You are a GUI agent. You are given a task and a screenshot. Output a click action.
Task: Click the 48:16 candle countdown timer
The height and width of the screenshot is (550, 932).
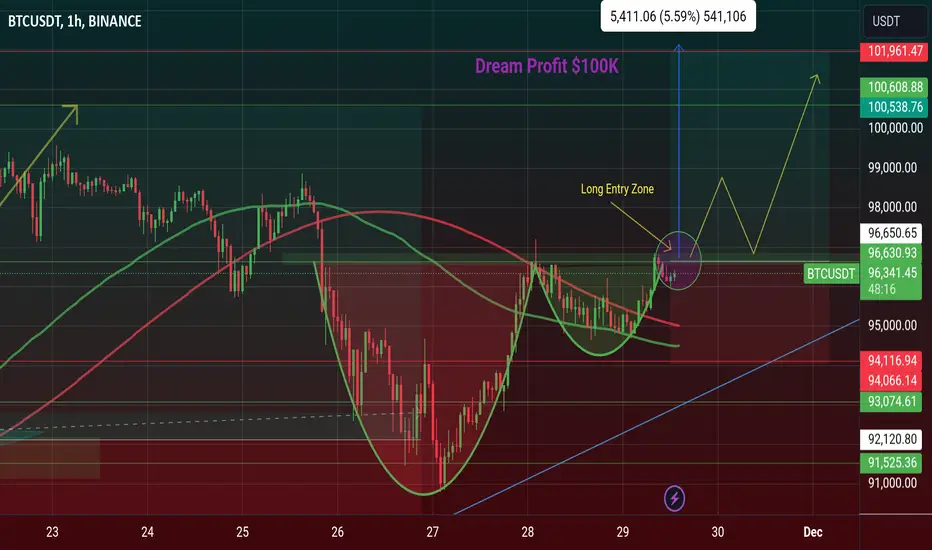[881, 290]
